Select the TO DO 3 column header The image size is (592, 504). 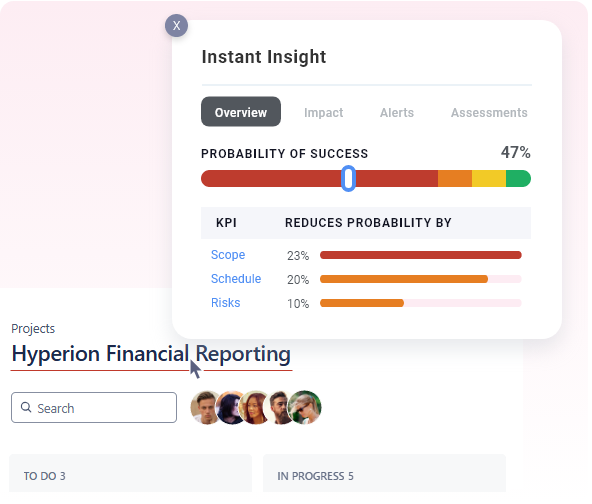click(45, 476)
